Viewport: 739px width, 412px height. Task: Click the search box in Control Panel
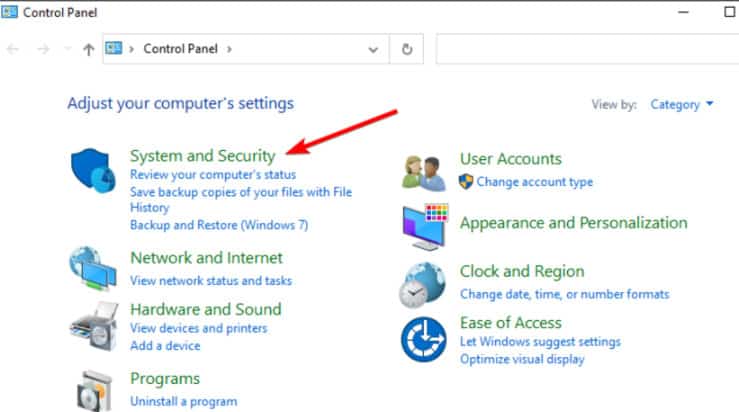[585, 49]
